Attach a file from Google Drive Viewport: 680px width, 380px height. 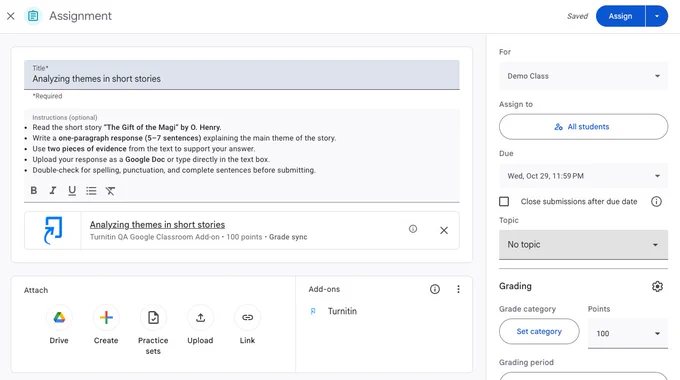coord(59,318)
